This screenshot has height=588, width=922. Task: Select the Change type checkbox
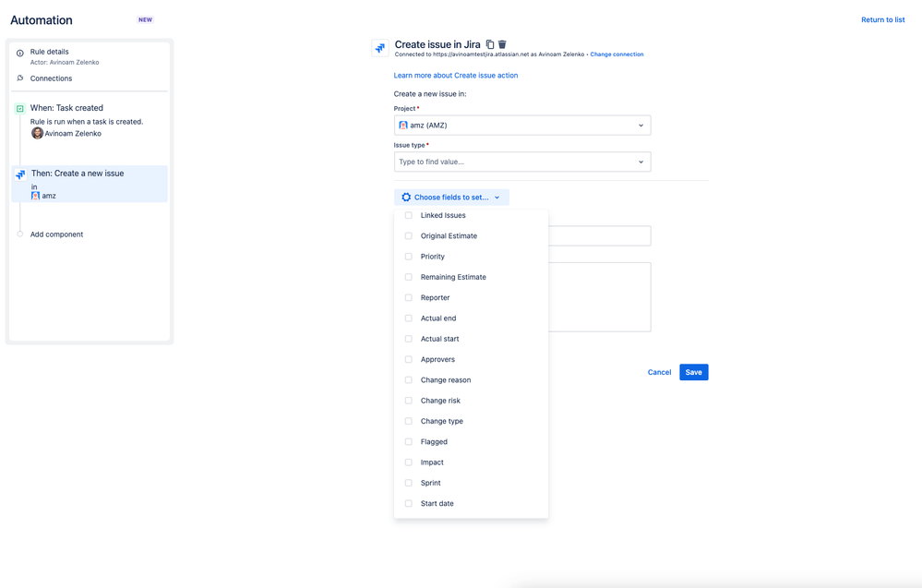(x=409, y=421)
